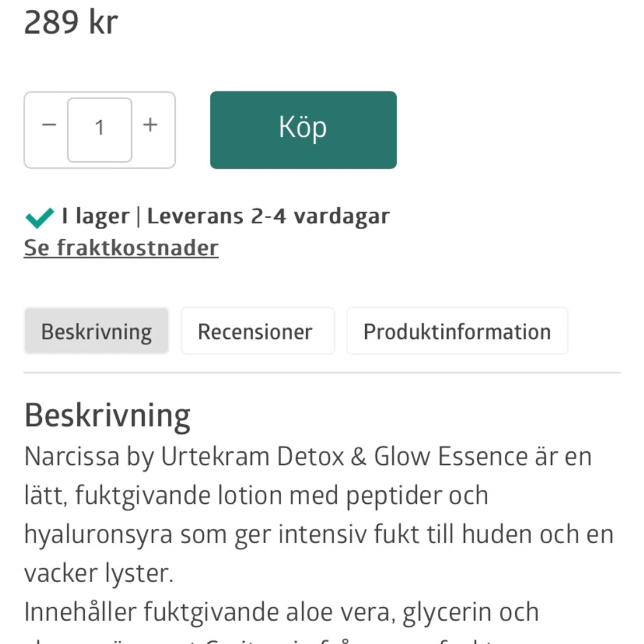Click the green in-stock checkmark icon
This screenshot has width=644, height=644.
coord(39,218)
